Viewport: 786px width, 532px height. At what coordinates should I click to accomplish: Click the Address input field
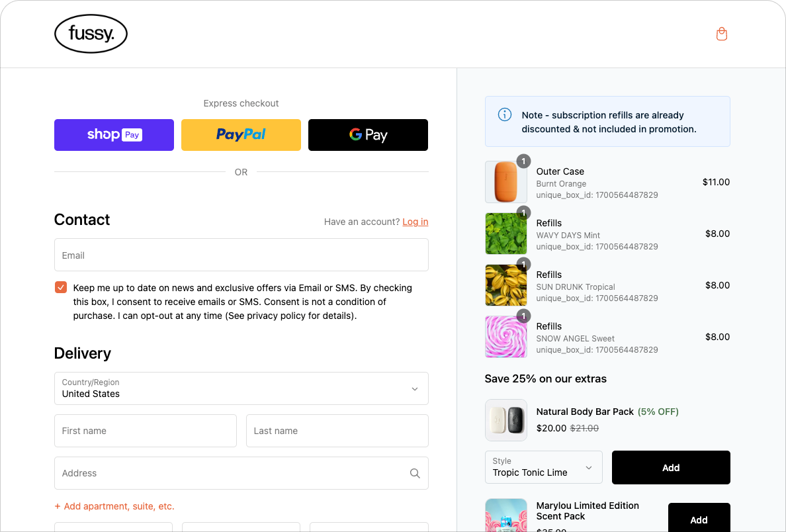click(x=241, y=473)
